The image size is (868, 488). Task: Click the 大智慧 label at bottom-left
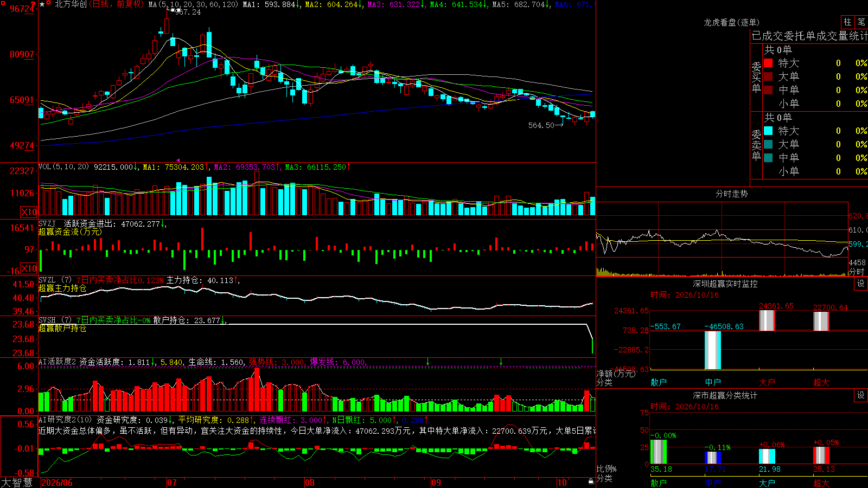17,482
